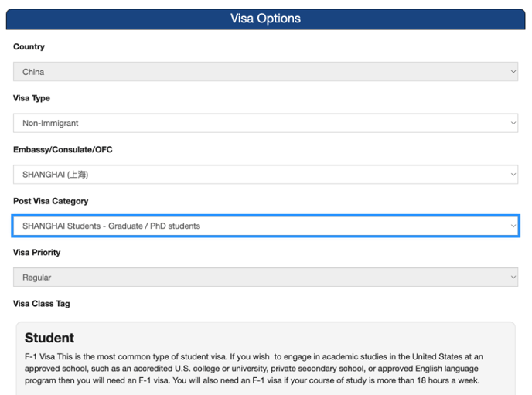Expand the Post Visa Category selector
This screenshot has width=532, height=395.
(265, 226)
